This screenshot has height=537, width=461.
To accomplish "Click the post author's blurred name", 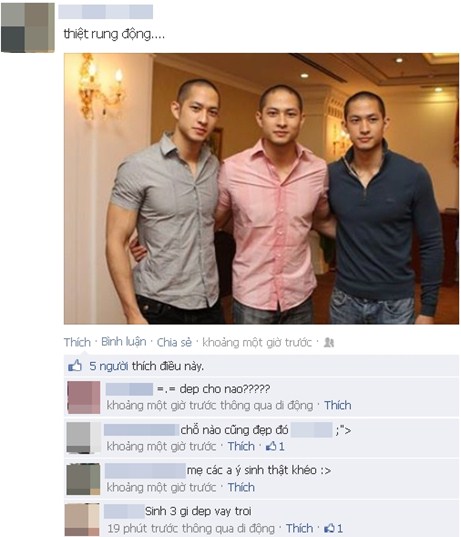I will click(x=106, y=12).
